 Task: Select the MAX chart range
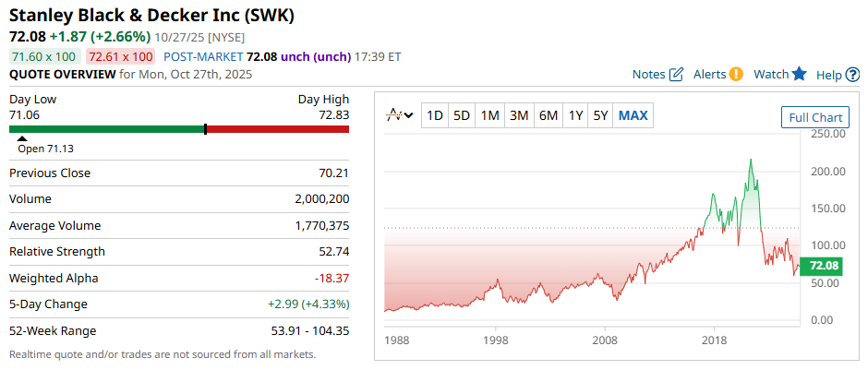coord(633,115)
